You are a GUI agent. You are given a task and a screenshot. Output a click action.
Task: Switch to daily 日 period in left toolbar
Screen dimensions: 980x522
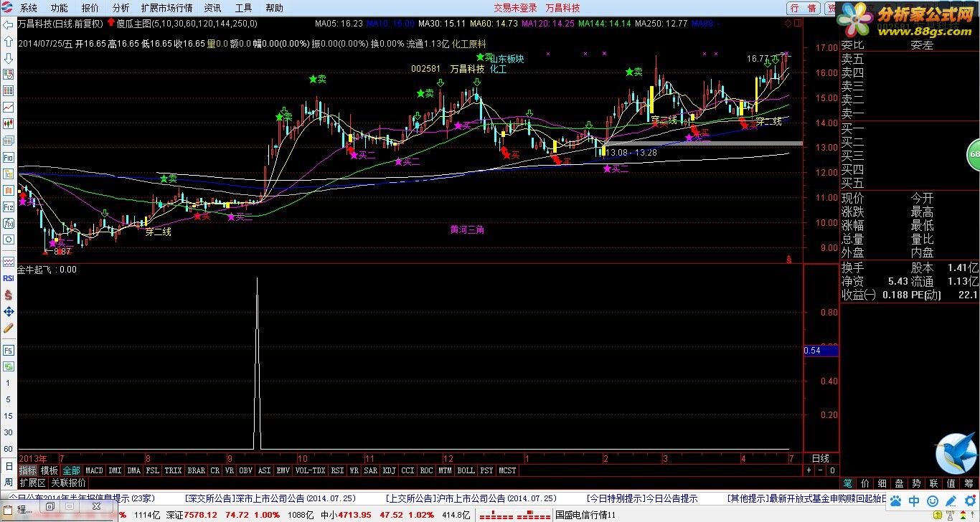pos(8,465)
